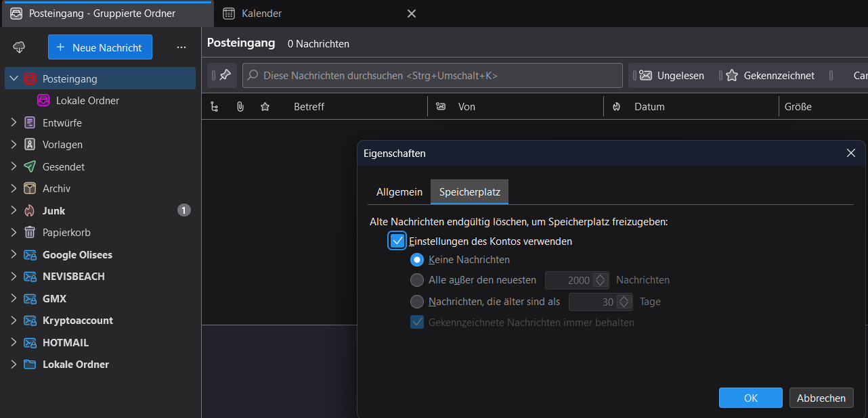Expand the GMX account chevron
This screenshot has width=868, height=418.
point(14,298)
